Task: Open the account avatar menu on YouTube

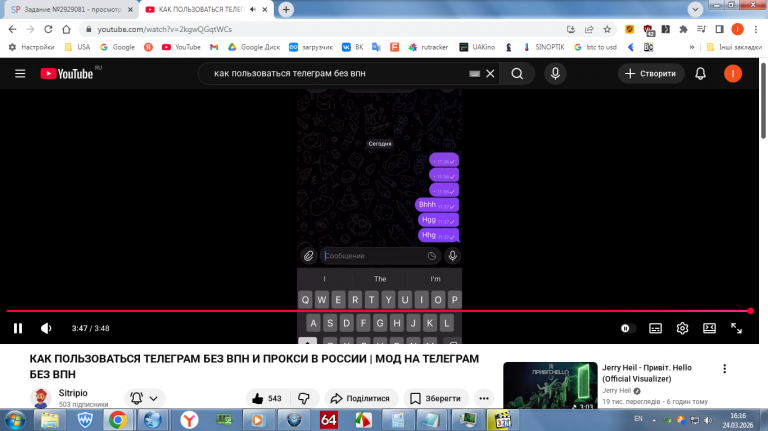Action: [733, 73]
